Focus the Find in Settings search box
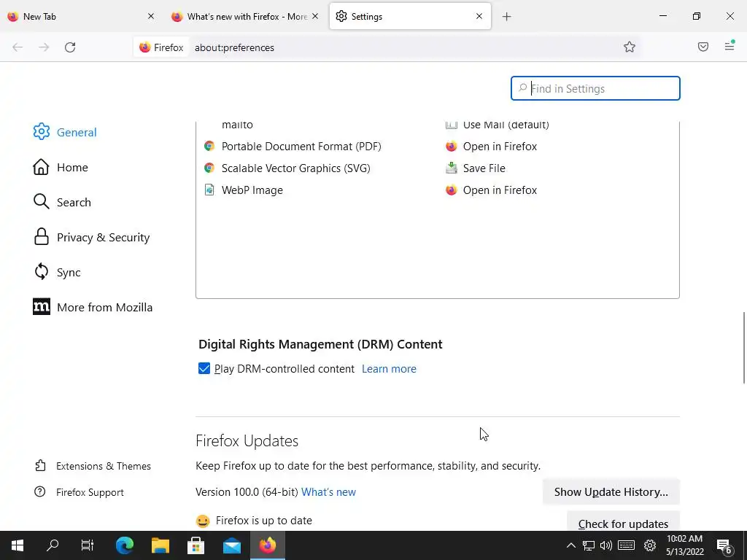Screen dimensions: 747x560 coord(595,88)
